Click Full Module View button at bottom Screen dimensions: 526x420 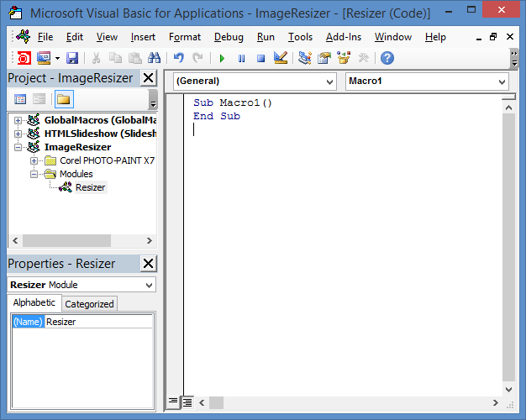click(x=187, y=402)
